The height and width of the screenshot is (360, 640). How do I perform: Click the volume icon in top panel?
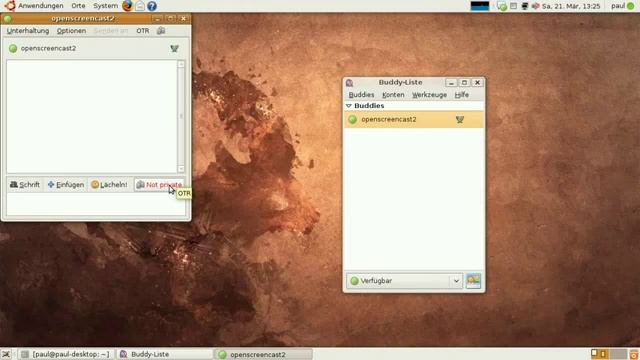point(536,6)
